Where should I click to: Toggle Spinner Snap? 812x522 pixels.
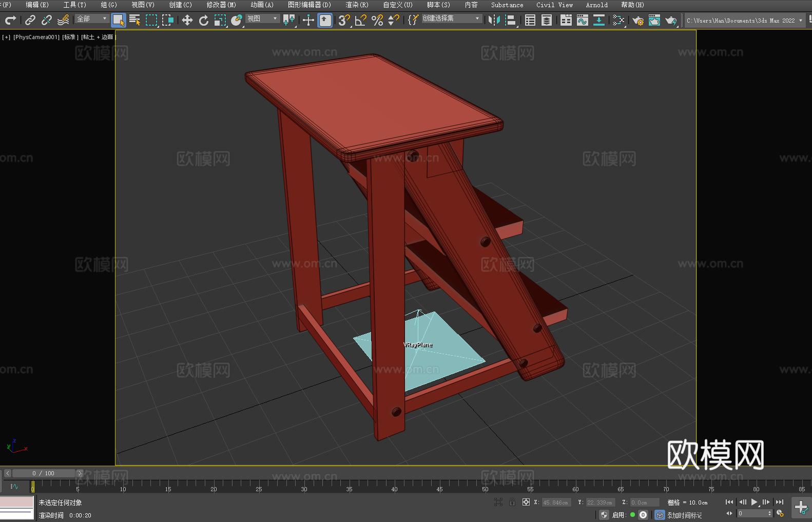pyautogui.click(x=394, y=20)
